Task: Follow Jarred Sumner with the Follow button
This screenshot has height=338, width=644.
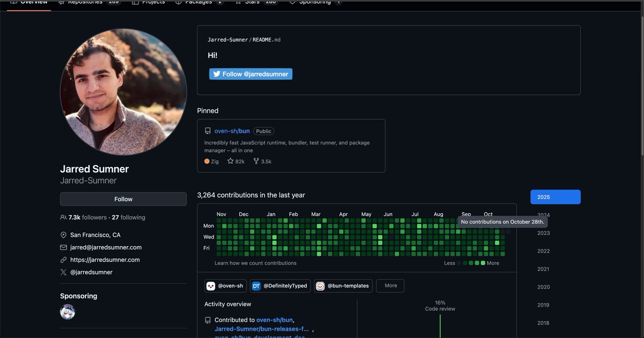Action: tap(123, 199)
